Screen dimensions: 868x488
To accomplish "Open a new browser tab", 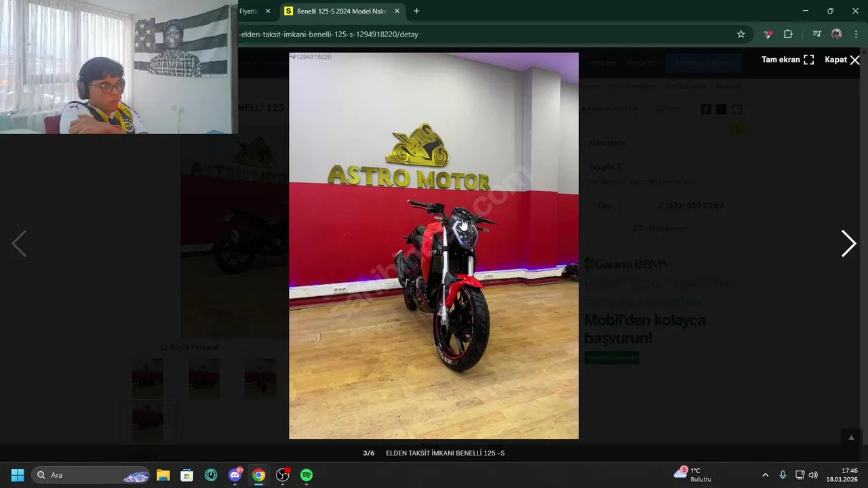I will [x=416, y=11].
